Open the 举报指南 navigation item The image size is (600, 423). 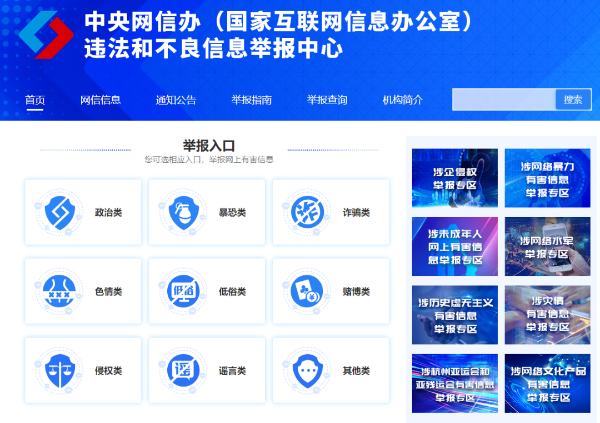pyautogui.click(x=251, y=100)
